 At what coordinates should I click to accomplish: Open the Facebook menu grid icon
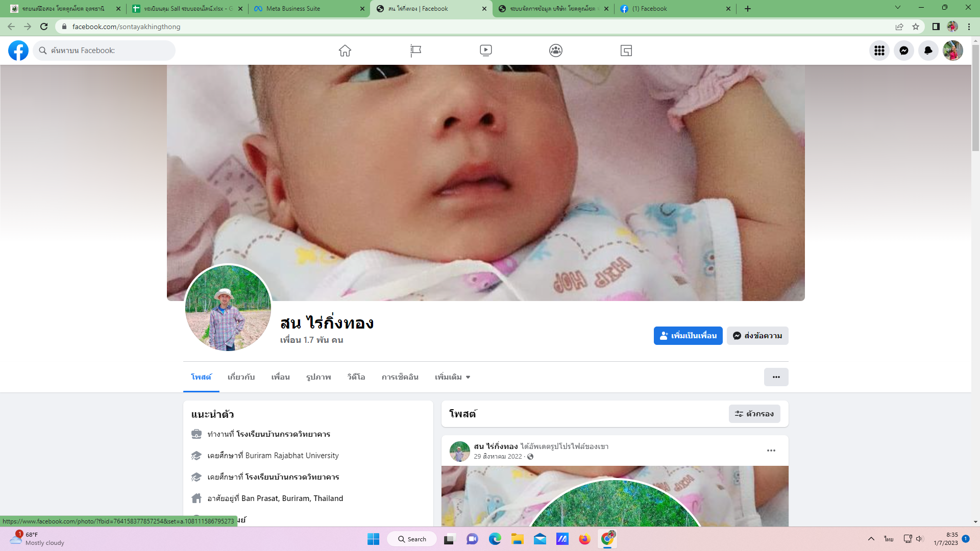pyautogui.click(x=879, y=51)
